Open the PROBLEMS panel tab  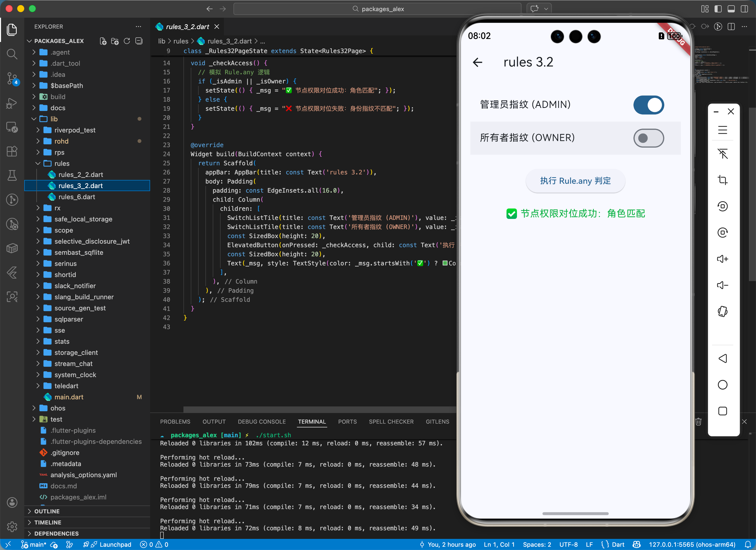coord(175,422)
